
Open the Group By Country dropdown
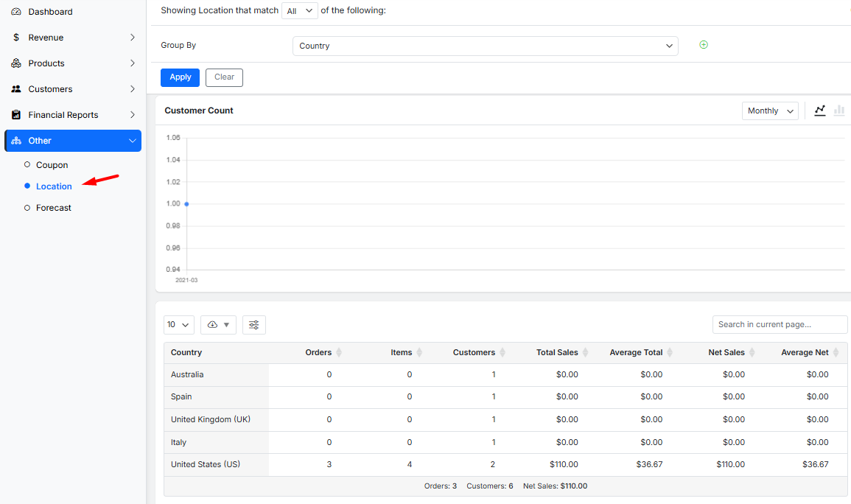485,46
